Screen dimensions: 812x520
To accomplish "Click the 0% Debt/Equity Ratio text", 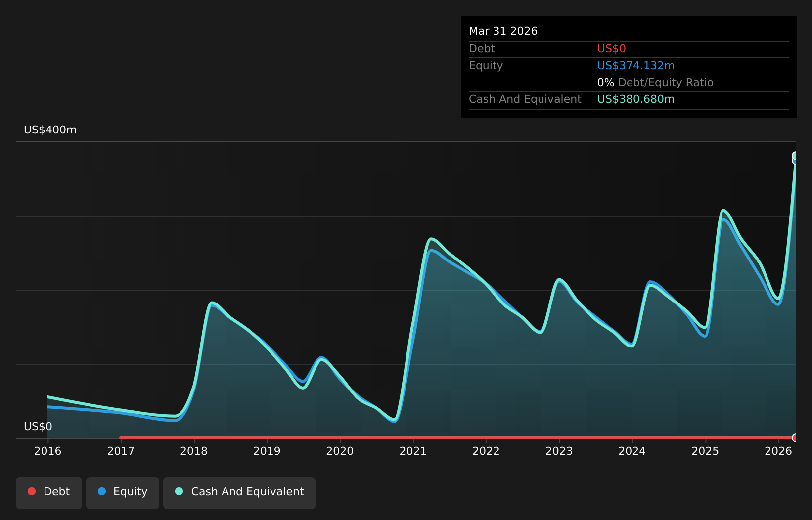I will click(x=655, y=83).
